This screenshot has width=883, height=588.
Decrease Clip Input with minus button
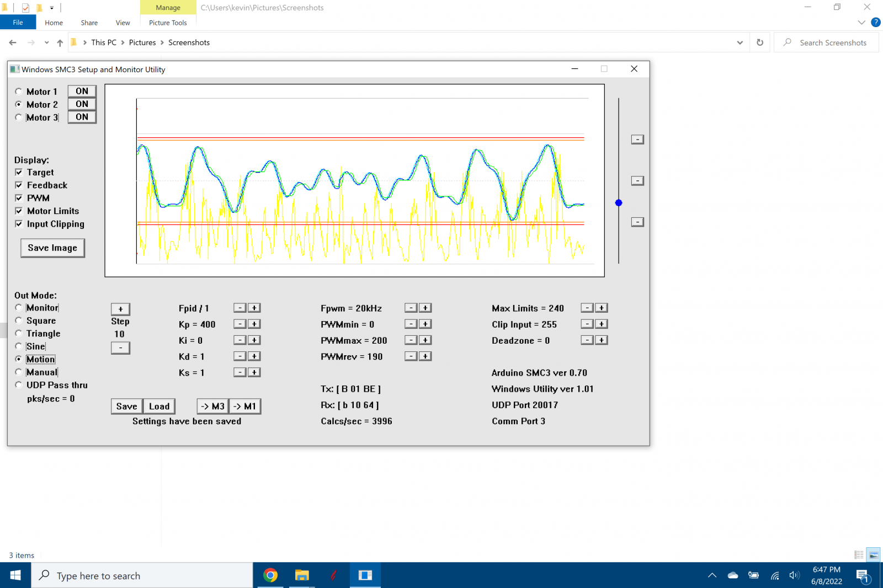pos(588,324)
